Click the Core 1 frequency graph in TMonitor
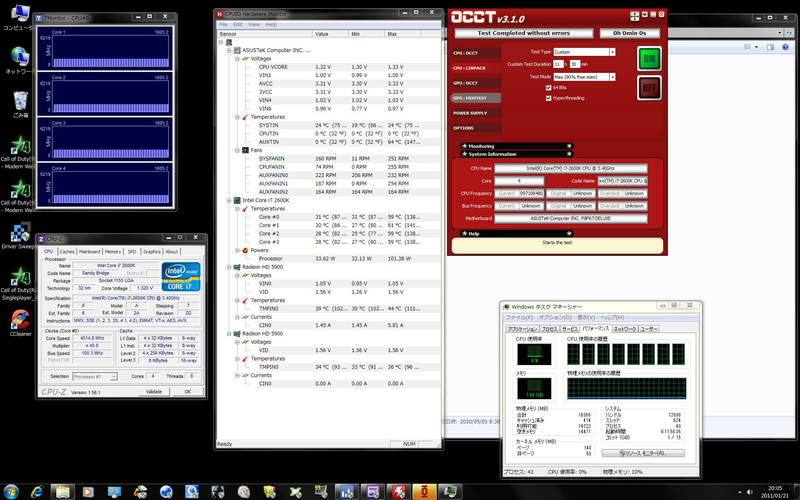This screenshot has width=800, height=500. click(110, 51)
